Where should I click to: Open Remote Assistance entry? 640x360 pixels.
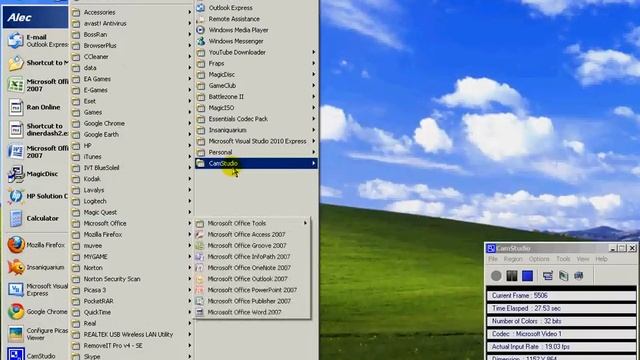(256, 19)
